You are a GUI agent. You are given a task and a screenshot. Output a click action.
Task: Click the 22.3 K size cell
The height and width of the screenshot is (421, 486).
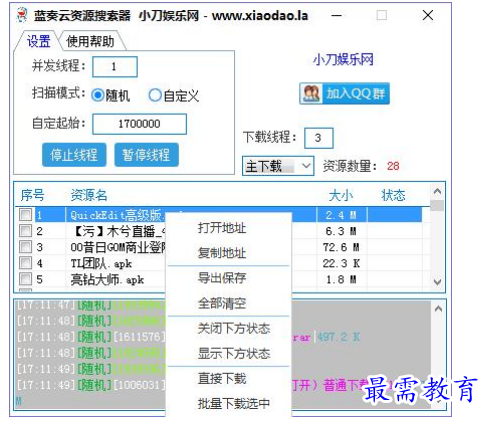[341, 263]
